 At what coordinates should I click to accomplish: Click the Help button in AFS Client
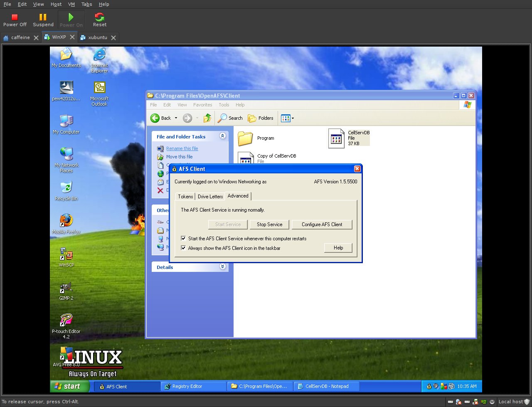pyautogui.click(x=338, y=248)
